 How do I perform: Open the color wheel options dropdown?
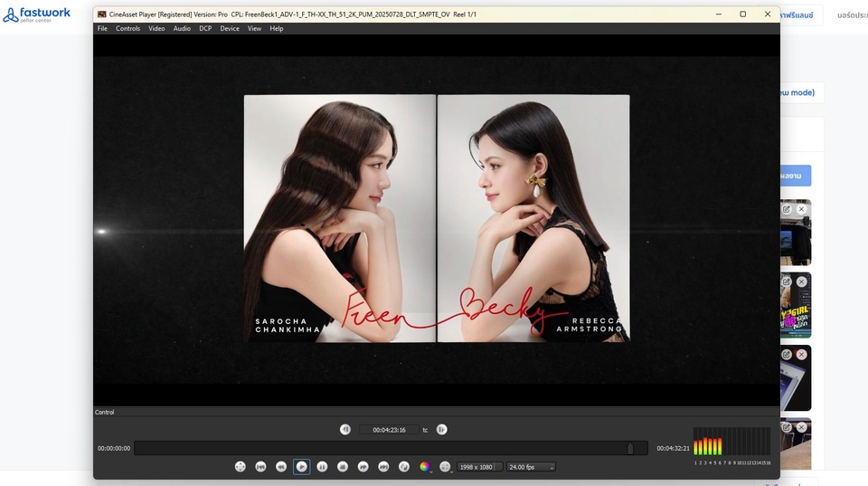[425, 467]
